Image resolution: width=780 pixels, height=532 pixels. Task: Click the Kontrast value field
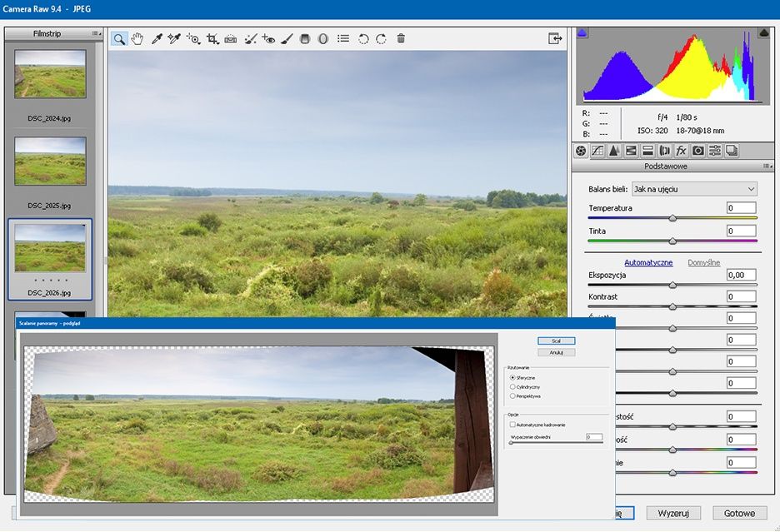(x=741, y=296)
